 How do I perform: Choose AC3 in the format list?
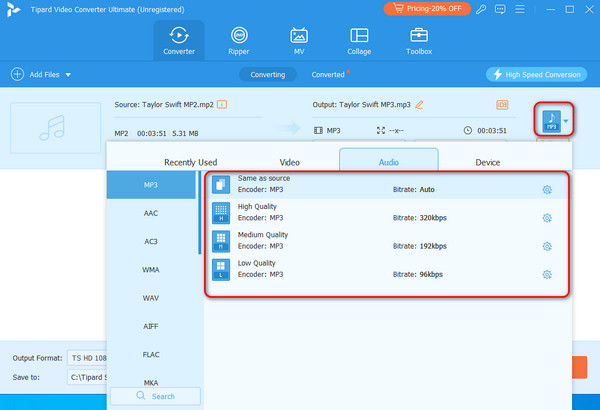[x=151, y=242]
